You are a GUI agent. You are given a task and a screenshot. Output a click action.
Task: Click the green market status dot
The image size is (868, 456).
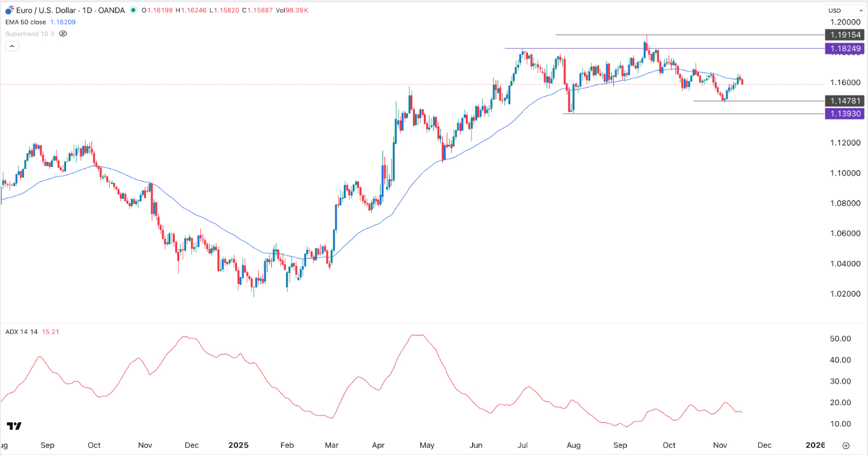click(x=132, y=10)
